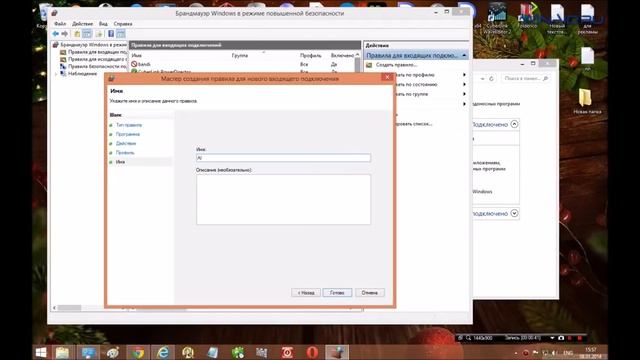Open the address dropdown arrow in the background window
The image size is (640, 360).
tap(482, 78)
